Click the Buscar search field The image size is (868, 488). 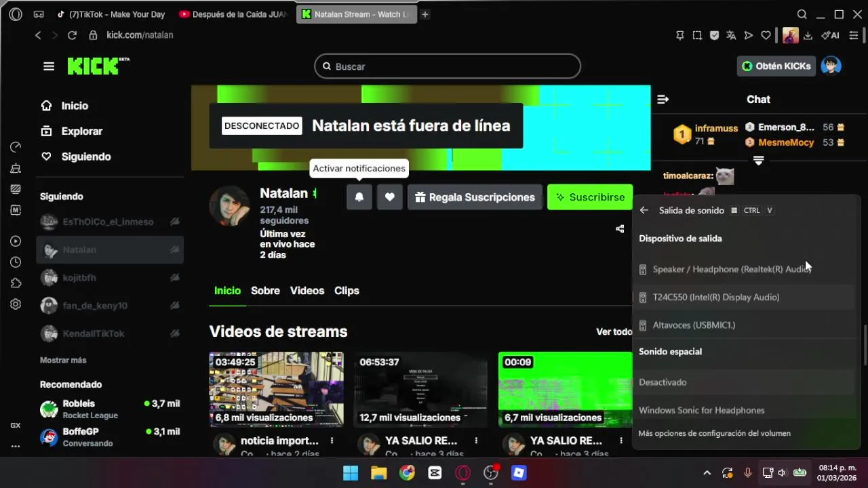(448, 66)
